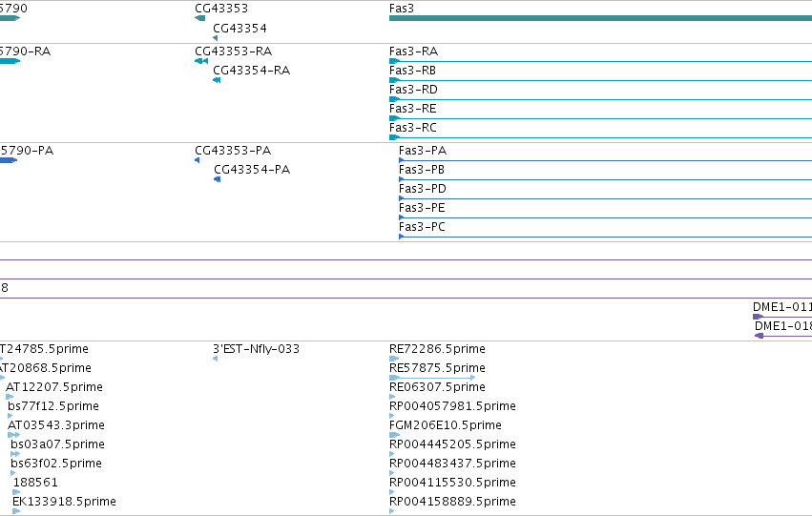This screenshot has height=516, width=812.
Task: Click the CG43354-PA protein arrow glyph
Action: pos(218,179)
